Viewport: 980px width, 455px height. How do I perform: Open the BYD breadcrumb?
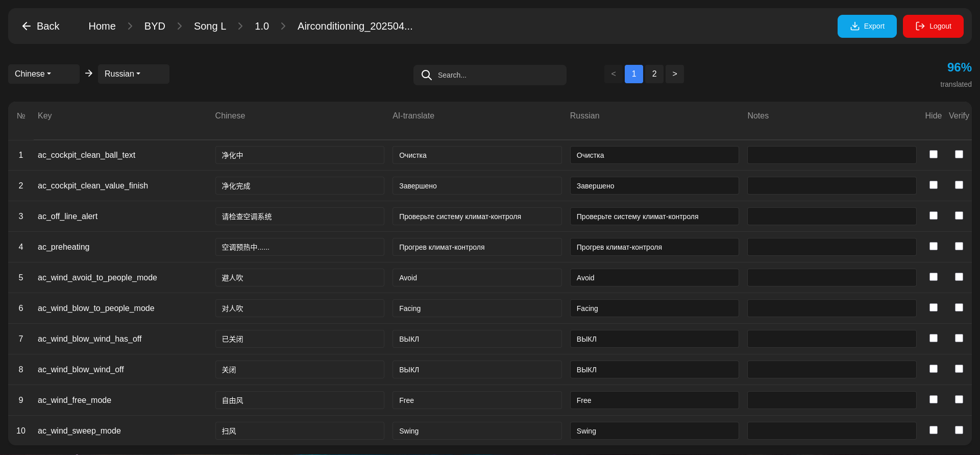click(155, 26)
